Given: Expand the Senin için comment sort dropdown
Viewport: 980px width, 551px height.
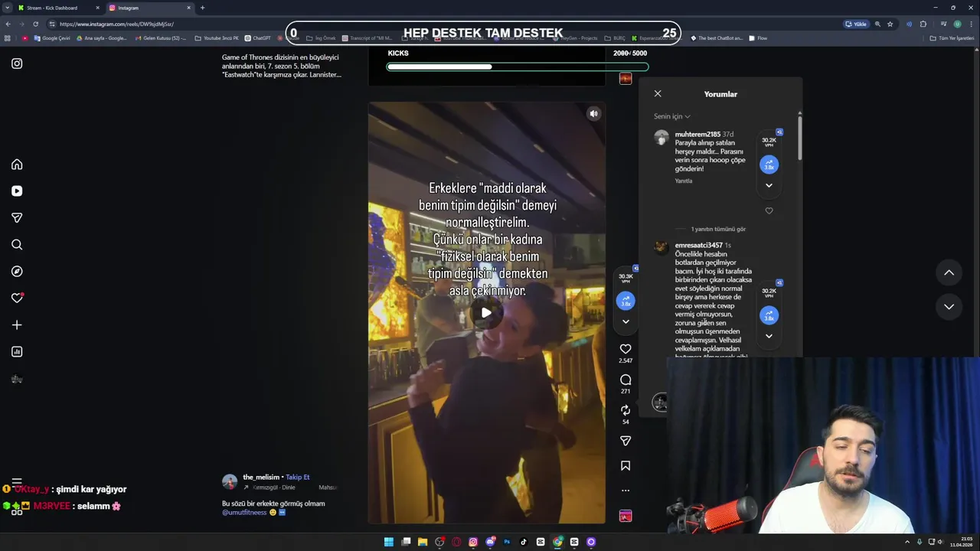Looking at the screenshot, I should (x=671, y=116).
